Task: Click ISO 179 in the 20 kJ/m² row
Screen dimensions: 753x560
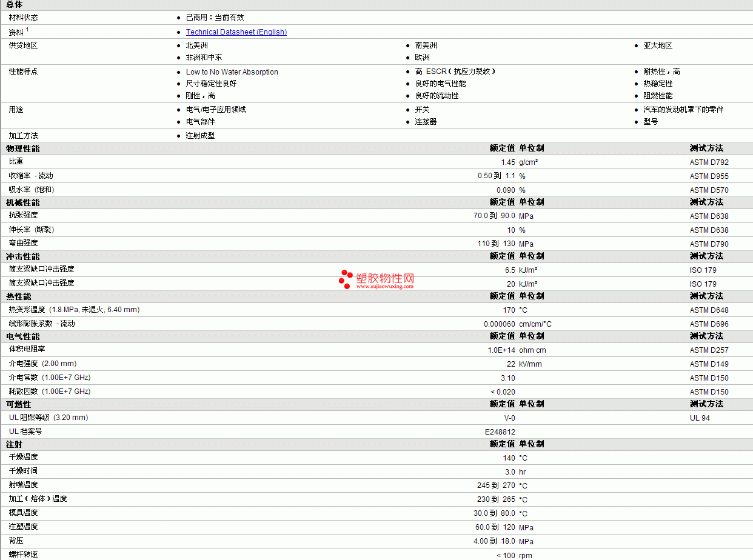Action: point(703,284)
